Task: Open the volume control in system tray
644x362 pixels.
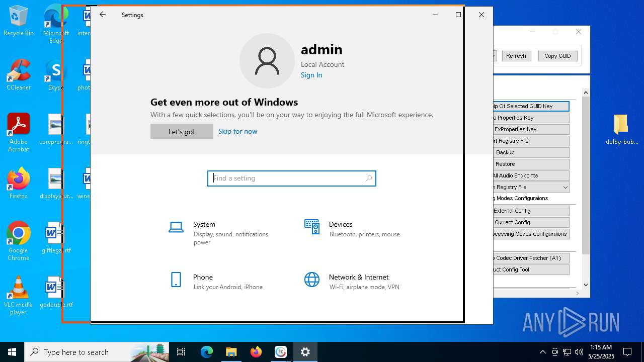Action: pyautogui.click(x=579, y=352)
